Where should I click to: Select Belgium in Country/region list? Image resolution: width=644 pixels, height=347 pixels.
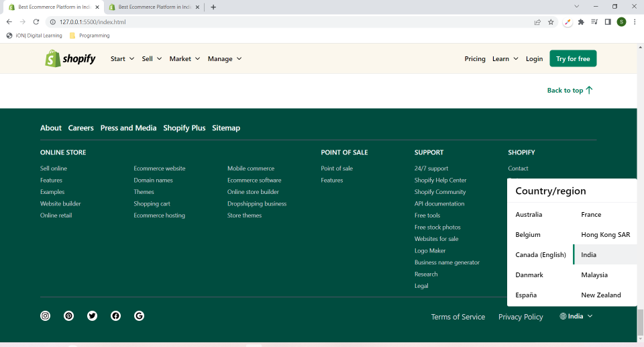click(x=528, y=235)
